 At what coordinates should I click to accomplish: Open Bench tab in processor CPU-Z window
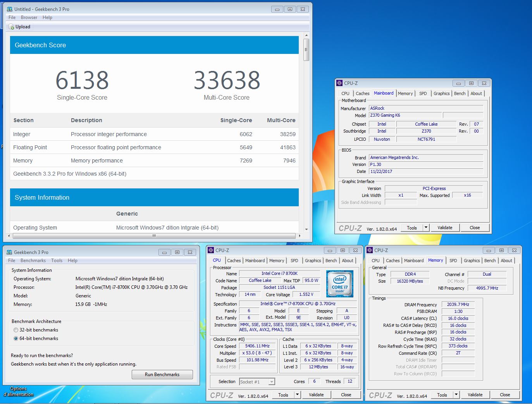click(331, 261)
